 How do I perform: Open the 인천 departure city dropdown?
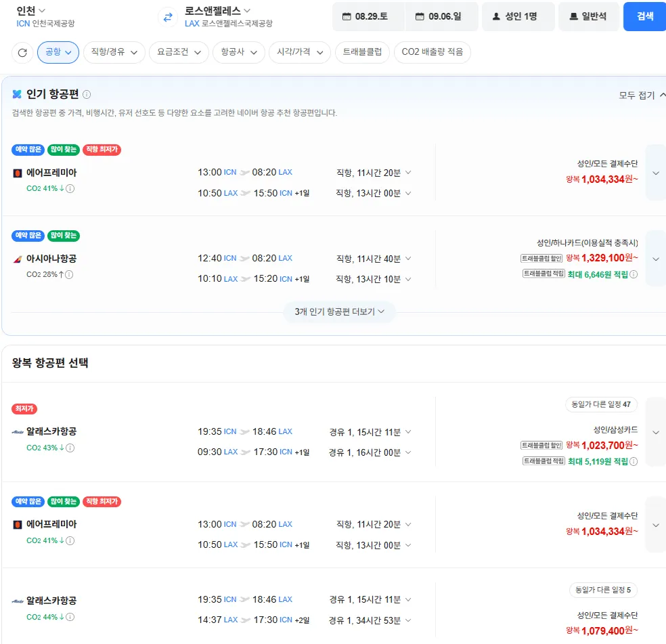[x=30, y=11]
